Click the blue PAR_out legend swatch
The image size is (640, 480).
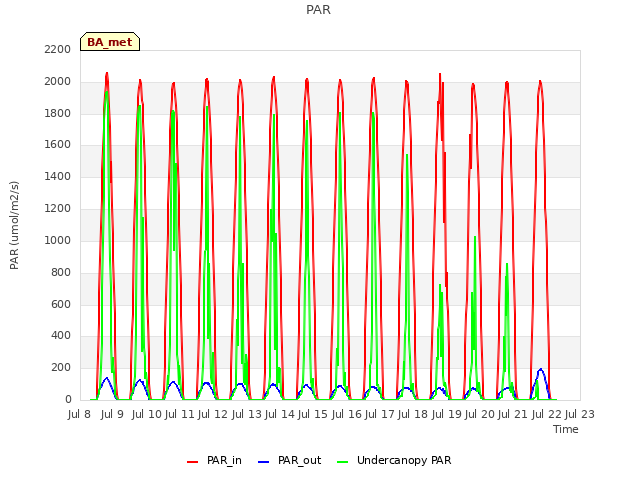tap(264, 462)
